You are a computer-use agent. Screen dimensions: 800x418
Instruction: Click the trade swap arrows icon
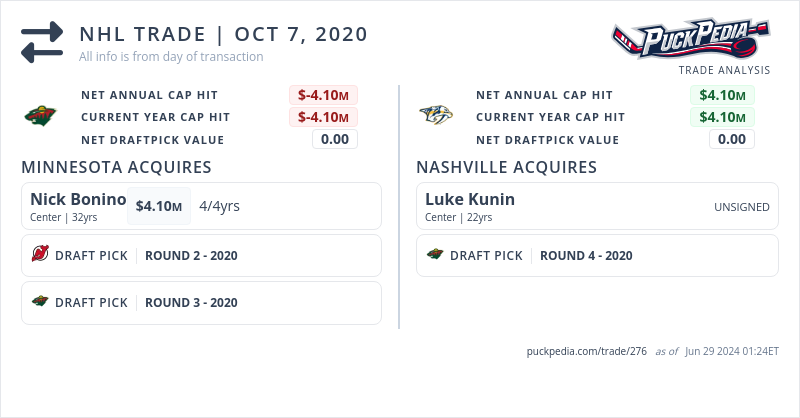[x=42, y=42]
